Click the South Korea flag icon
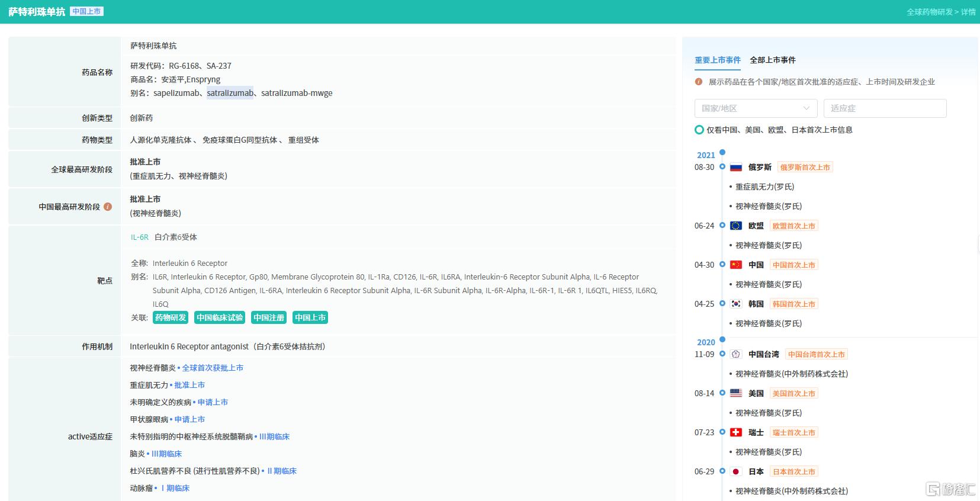 (735, 304)
